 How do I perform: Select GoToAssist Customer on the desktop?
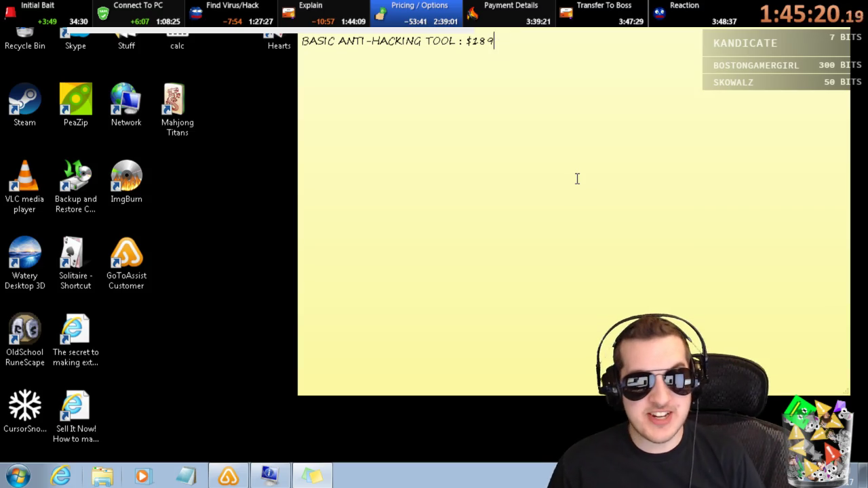pyautogui.click(x=126, y=263)
